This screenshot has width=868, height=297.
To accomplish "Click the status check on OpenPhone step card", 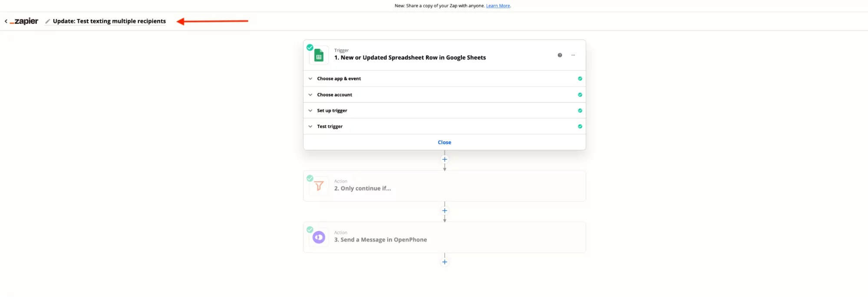I will click(x=310, y=230).
